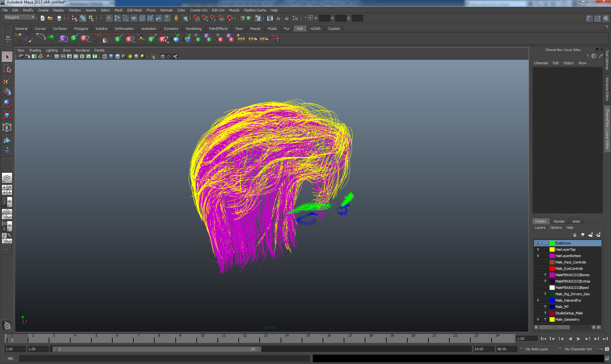Create new empty display layer icon
Image resolution: width=611 pixels, height=364 pixels.
(x=590, y=235)
